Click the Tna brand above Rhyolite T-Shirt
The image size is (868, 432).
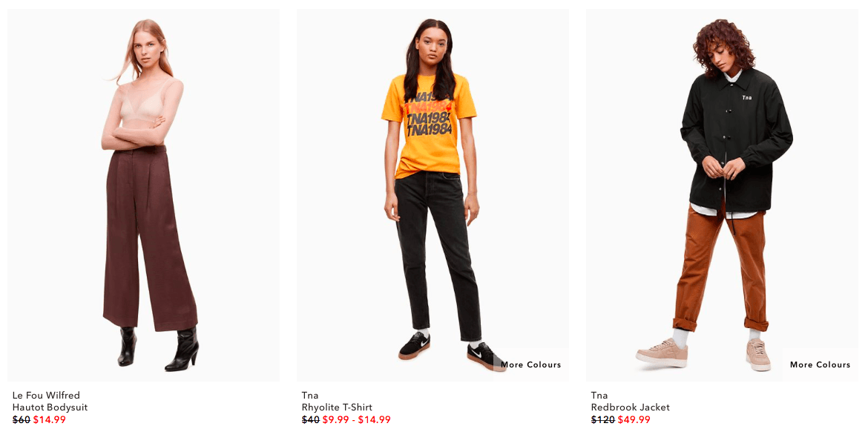pos(310,396)
